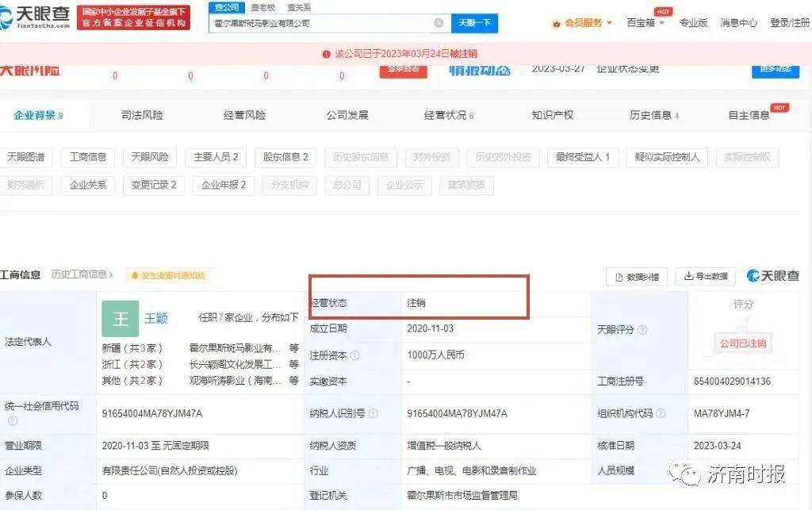Click the help icon next to 注册资本

[x=355, y=355]
